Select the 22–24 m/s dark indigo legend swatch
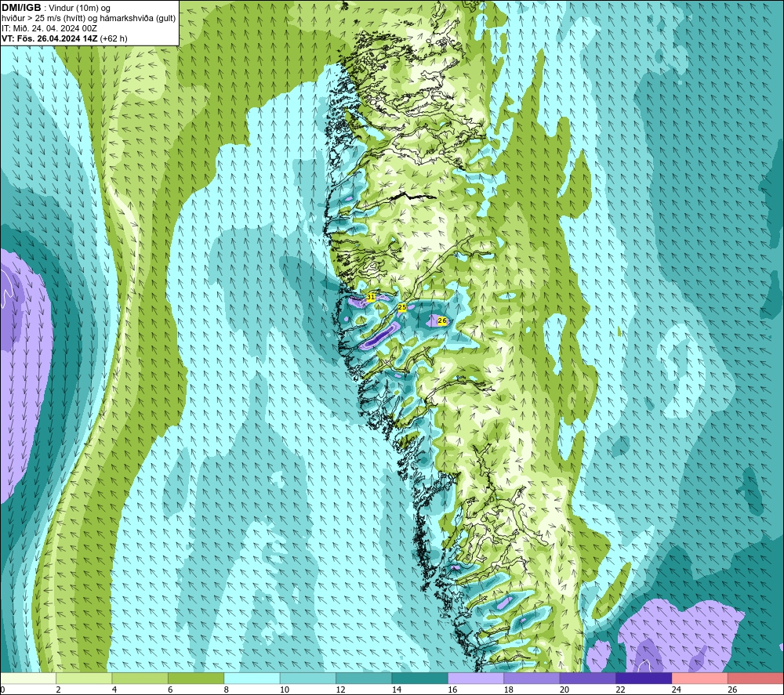The image size is (784, 695). tap(644, 679)
